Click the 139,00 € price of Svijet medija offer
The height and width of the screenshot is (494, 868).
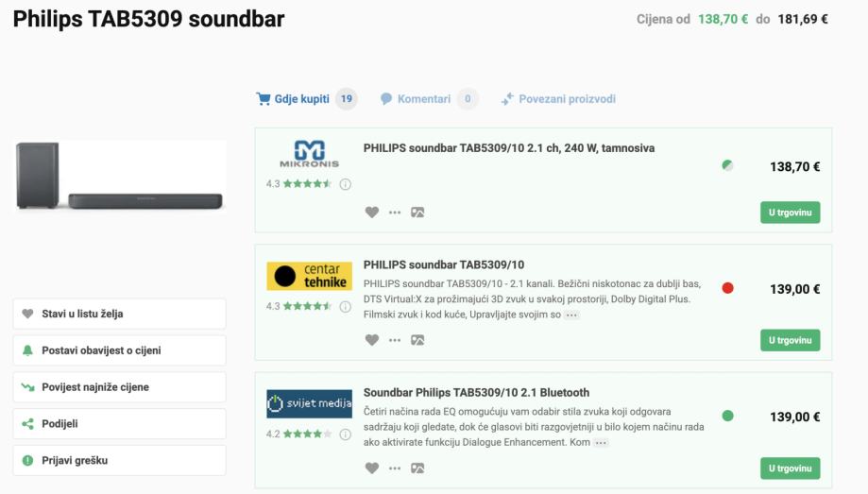(x=794, y=417)
